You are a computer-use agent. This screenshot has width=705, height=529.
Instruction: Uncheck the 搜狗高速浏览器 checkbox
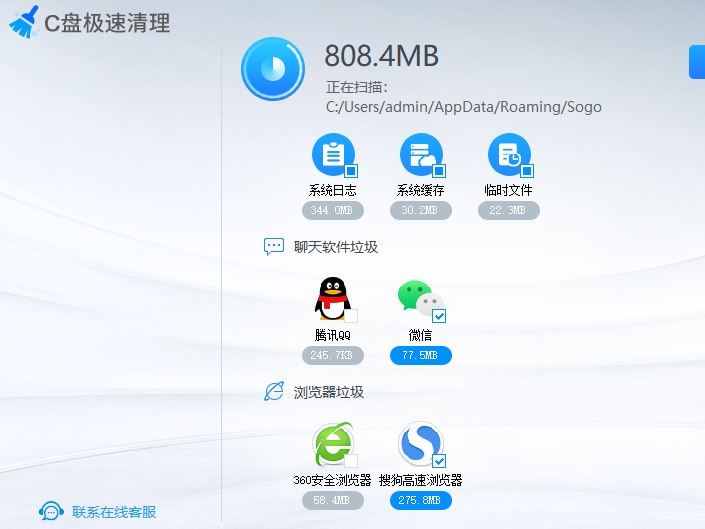coord(439,461)
